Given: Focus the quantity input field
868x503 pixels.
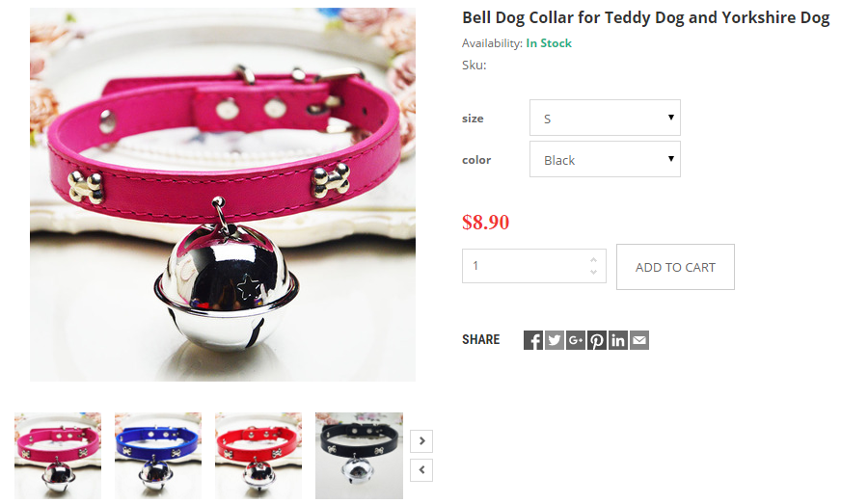Looking at the screenshot, I should [x=526, y=266].
